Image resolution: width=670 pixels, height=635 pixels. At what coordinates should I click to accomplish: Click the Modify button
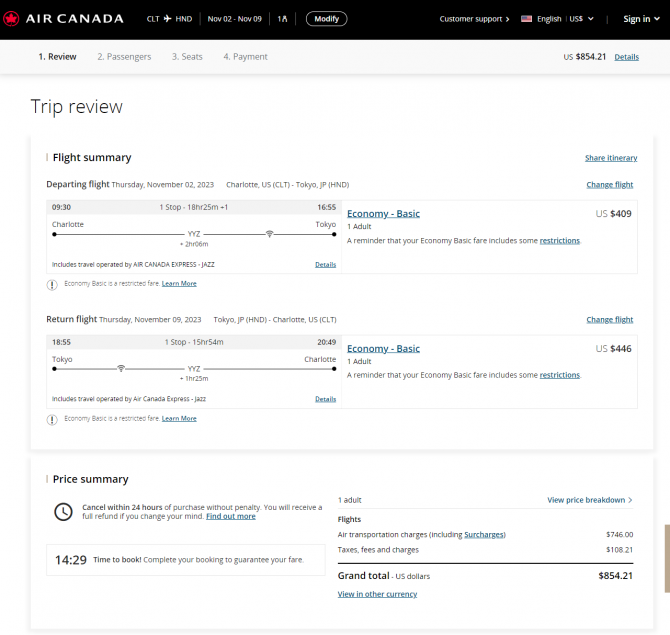(326, 19)
